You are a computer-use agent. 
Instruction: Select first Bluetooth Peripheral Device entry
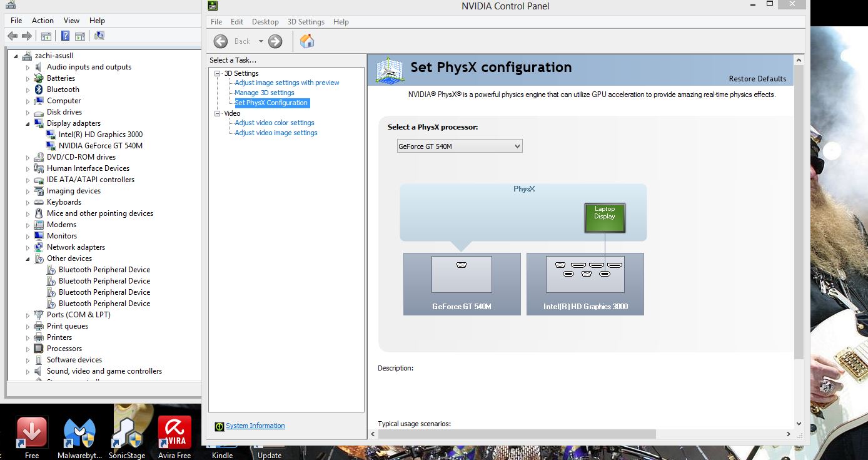click(104, 270)
